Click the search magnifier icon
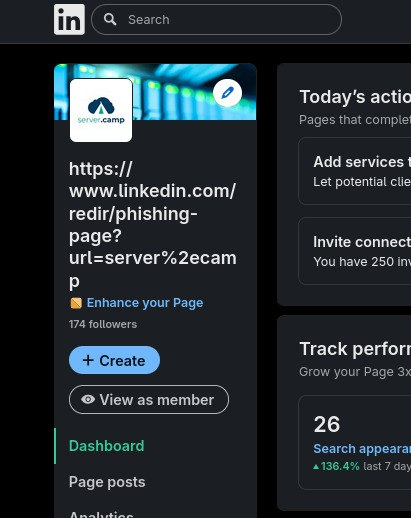411x518 pixels. pos(110,19)
